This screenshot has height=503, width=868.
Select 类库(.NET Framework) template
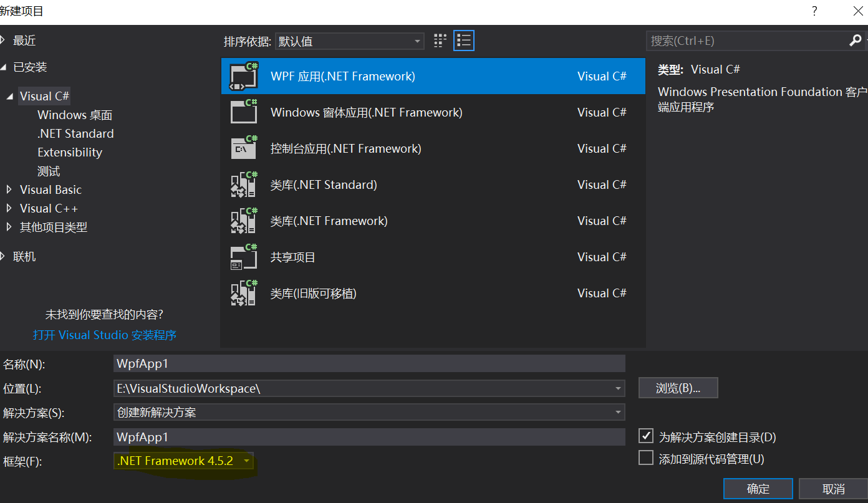(433, 221)
